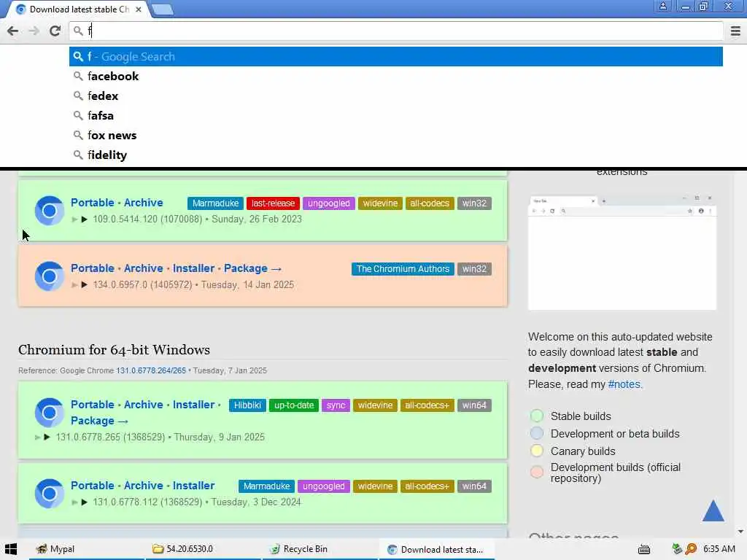The image size is (747, 560).
Task: Close the Download latest stable tab
Action: (138, 9)
